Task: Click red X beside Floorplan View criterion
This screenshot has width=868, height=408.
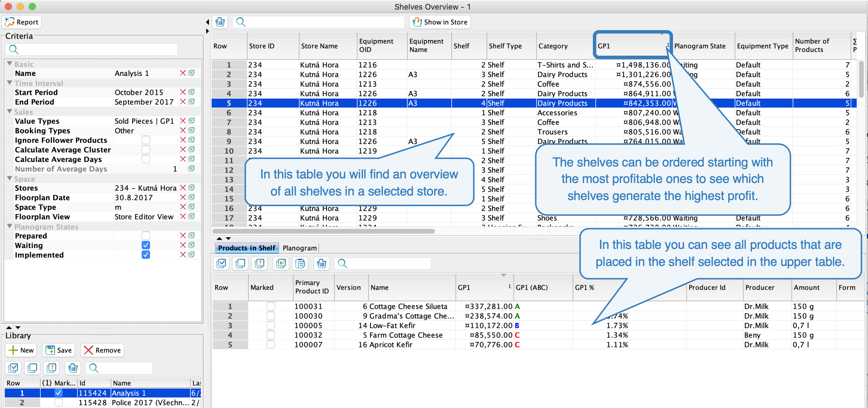Action: (x=183, y=216)
